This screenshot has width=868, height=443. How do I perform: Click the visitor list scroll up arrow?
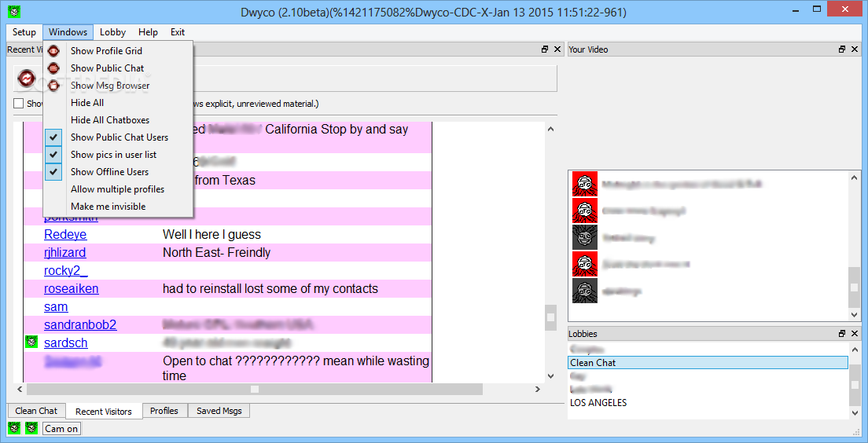point(551,129)
